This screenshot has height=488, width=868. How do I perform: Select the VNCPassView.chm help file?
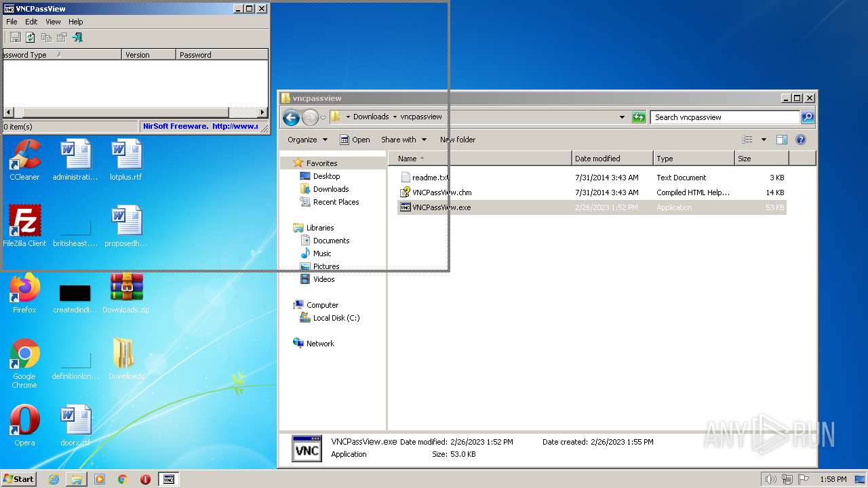[x=591, y=192]
